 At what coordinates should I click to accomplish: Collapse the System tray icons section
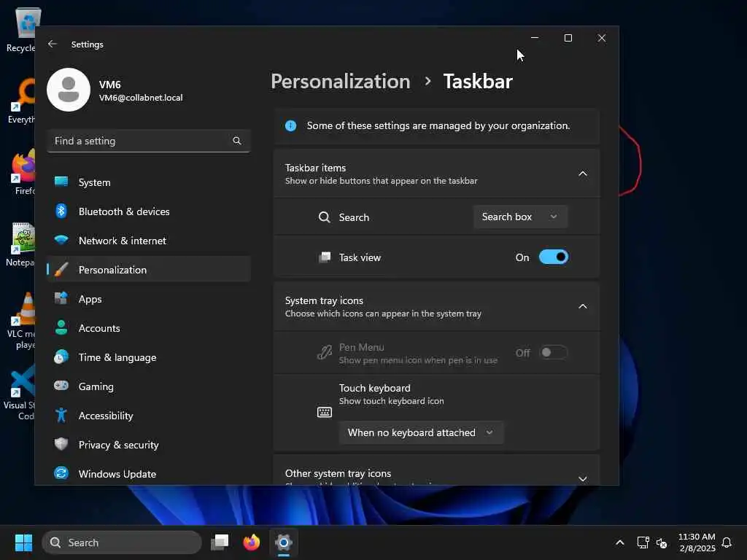click(x=583, y=306)
